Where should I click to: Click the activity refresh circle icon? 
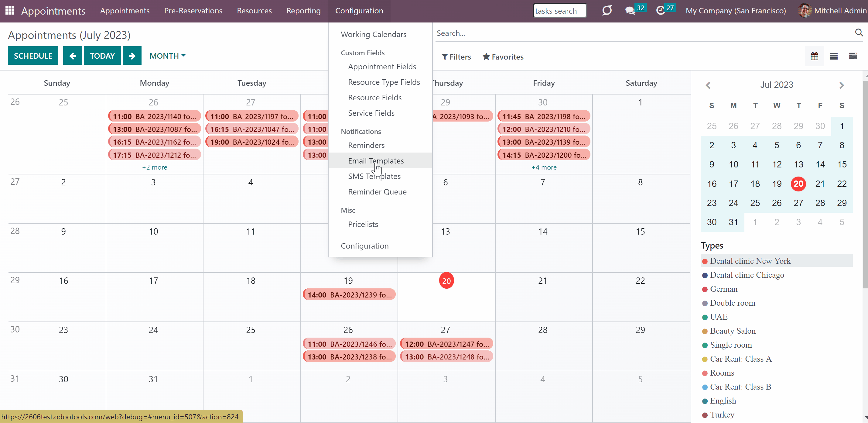click(607, 11)
